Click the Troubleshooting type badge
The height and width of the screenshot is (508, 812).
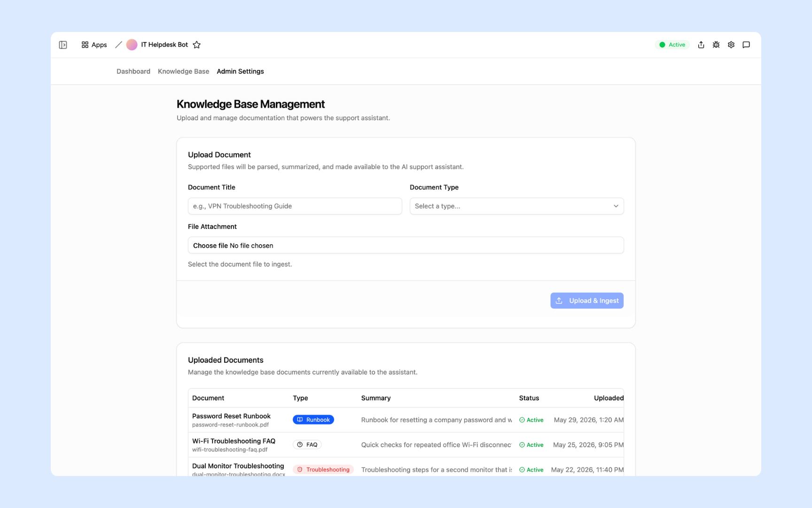323,469
